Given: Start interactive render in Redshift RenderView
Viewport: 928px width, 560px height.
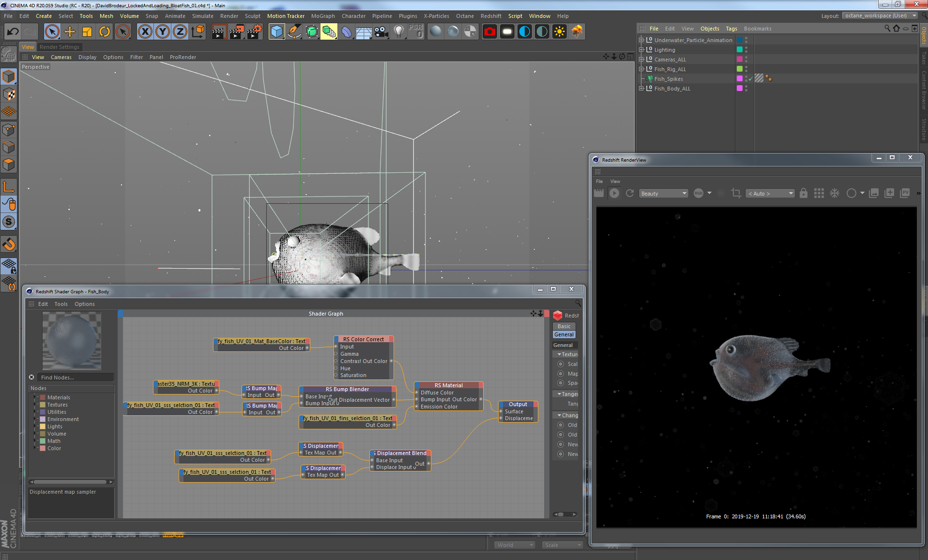Looking at the screenshot, I should (x=614, y=193).
